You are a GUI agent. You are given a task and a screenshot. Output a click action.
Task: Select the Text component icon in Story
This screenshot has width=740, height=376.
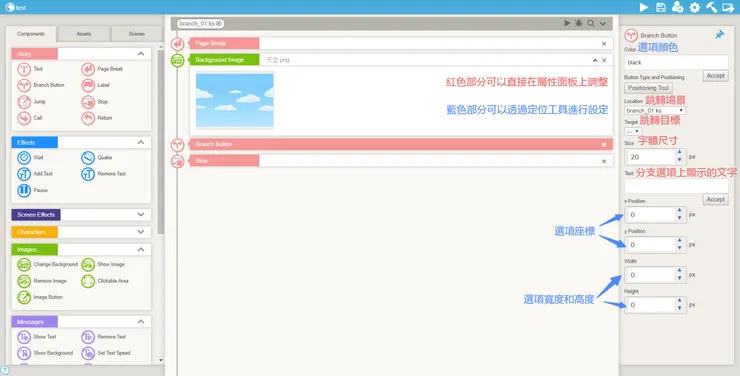[x=24, y=69]
